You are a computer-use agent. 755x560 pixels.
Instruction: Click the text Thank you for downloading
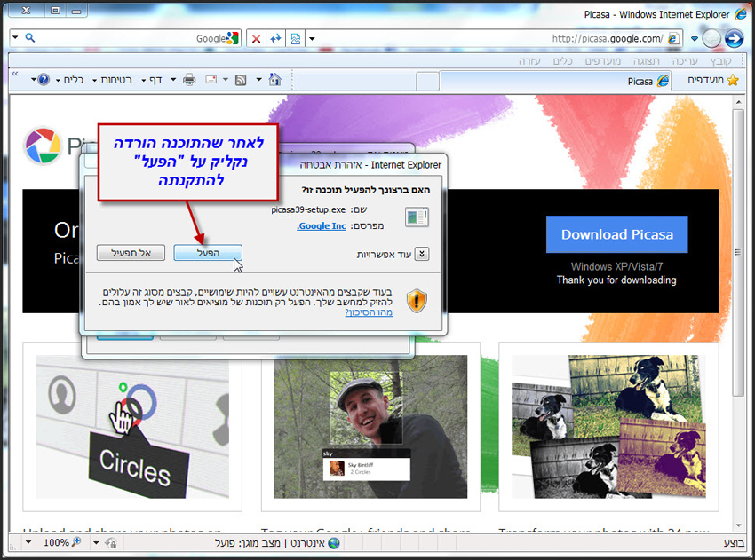[616, 280]
